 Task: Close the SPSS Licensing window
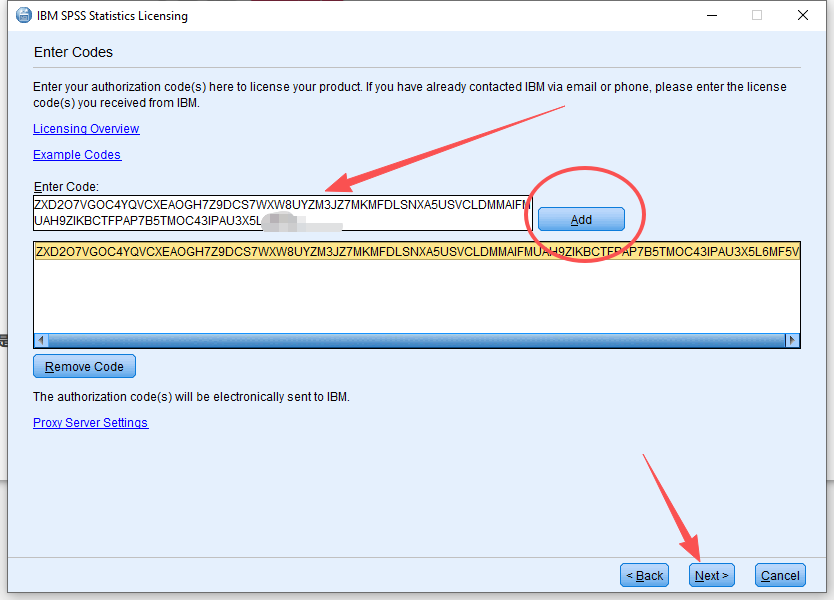[x=803, y=16]
